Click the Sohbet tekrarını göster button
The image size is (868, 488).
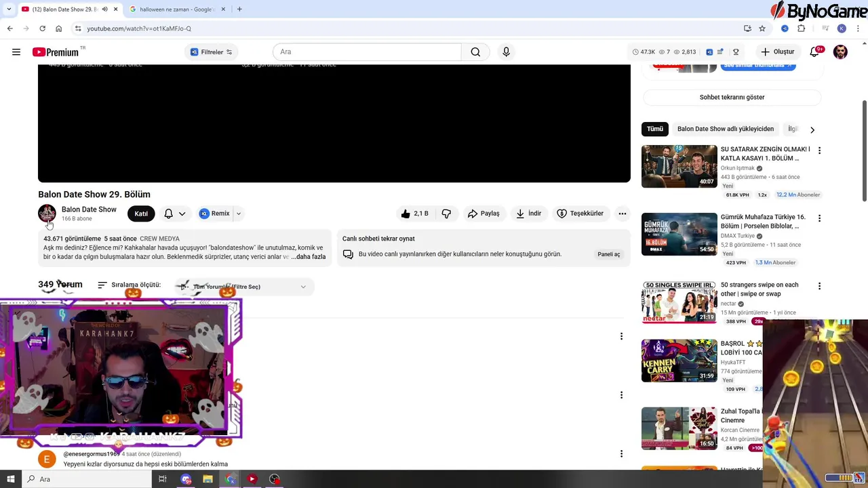[732, 97]
